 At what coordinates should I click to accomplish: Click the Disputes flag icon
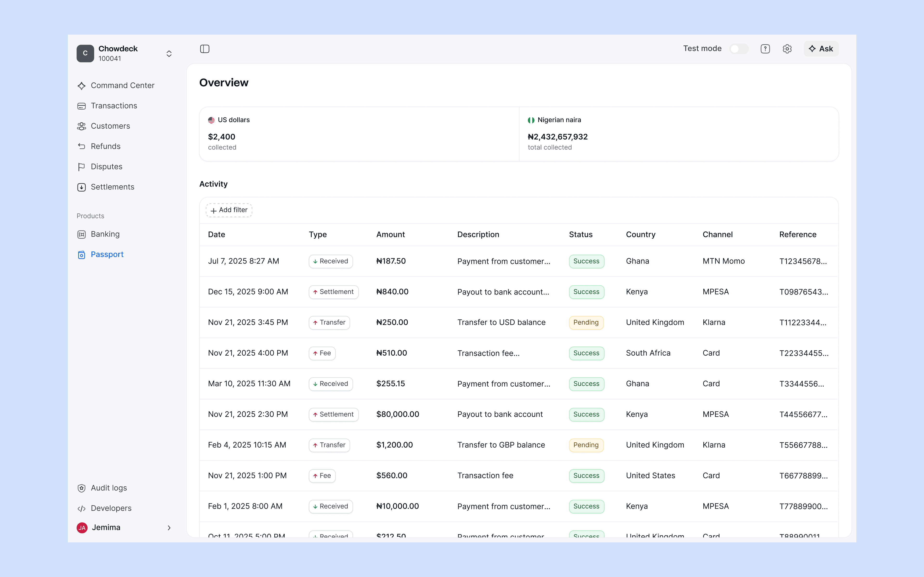click(x=81, y=167)
